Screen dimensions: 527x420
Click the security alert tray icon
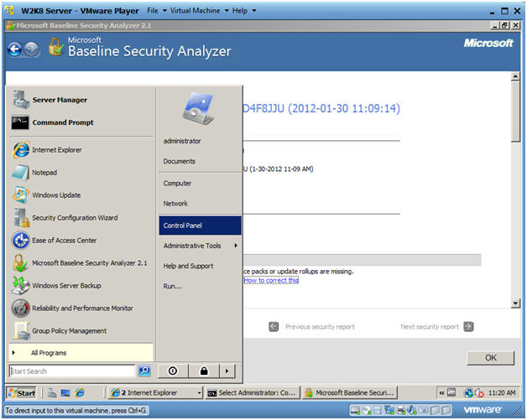(479, 393)
